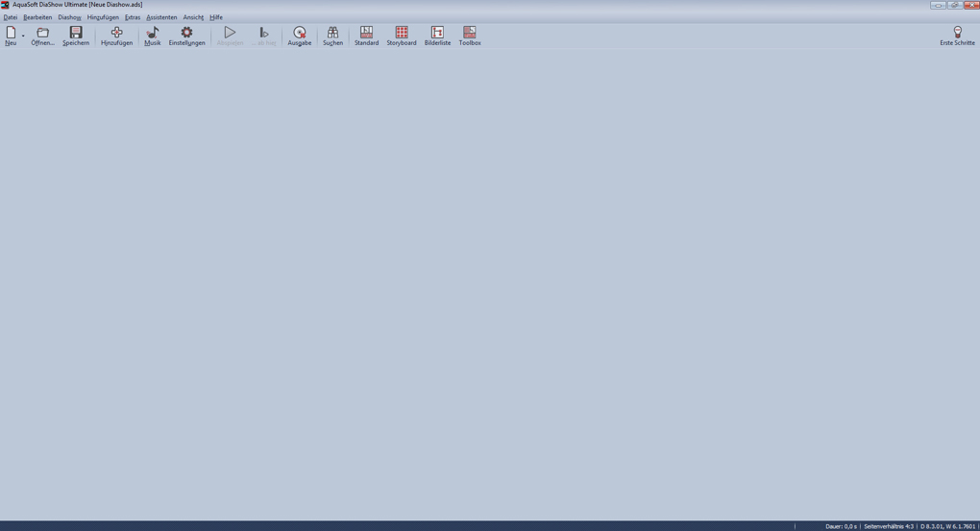Show the Toolbox view

[470, 34]
